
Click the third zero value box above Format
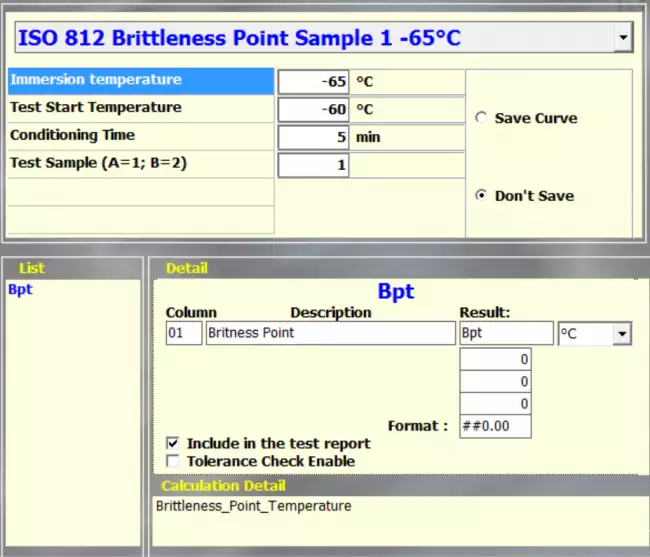click(x=495, y=404)
